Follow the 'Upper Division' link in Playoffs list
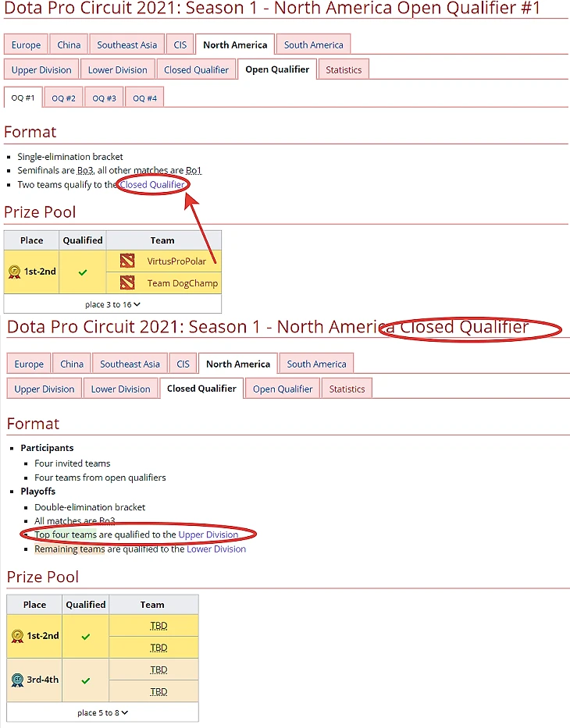Image resolution: width=570 pixels, height=728 pixels. click(x=208, y=534)
